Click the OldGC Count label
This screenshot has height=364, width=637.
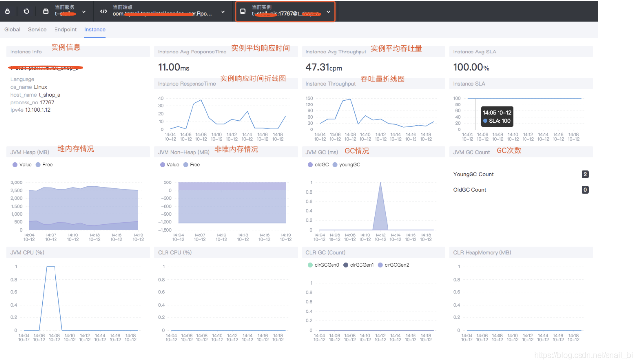coord(470,190)
